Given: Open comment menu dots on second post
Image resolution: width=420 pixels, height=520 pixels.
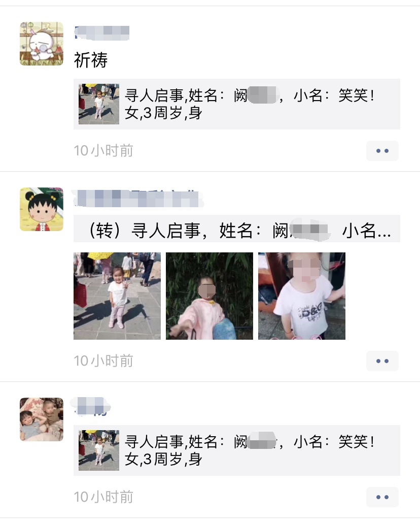Looking at the screenshot, I should click(x=382, y=361).
